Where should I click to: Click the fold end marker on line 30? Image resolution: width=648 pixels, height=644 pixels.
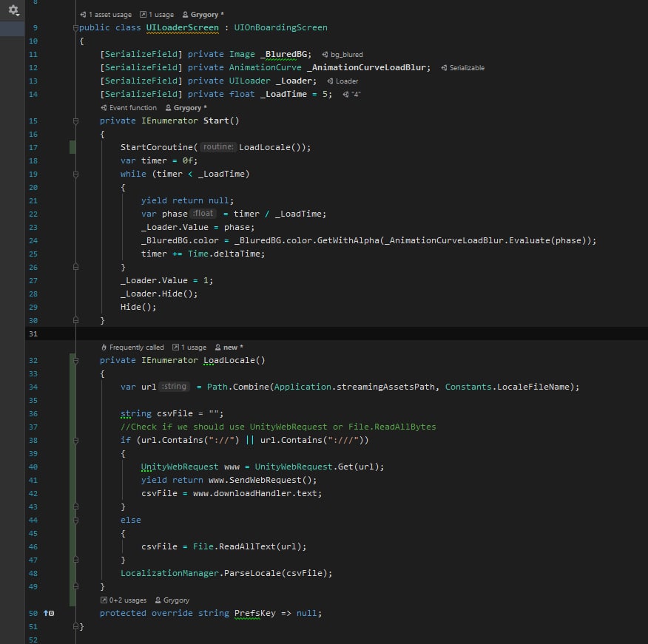pyautogui.click(x=75, y=320)
